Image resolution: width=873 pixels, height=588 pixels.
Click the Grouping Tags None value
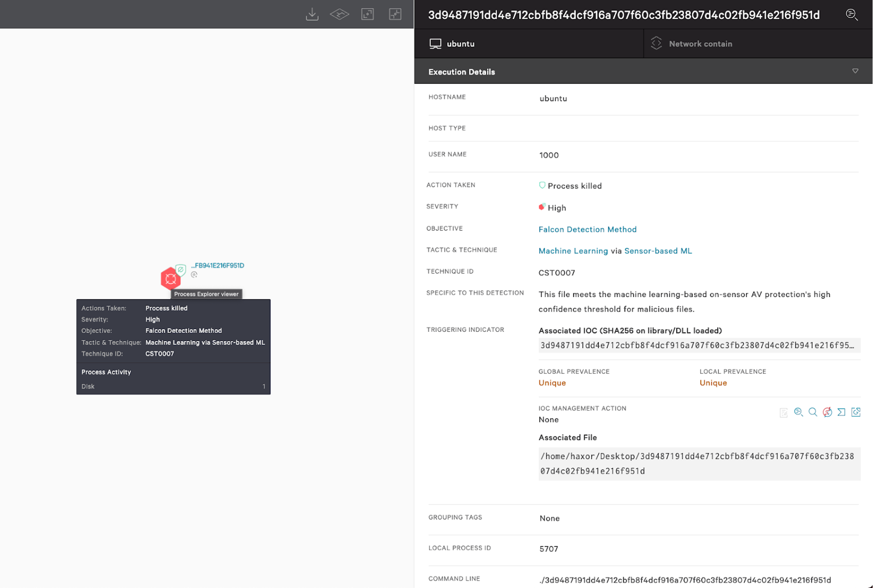[x=549, y=518]
